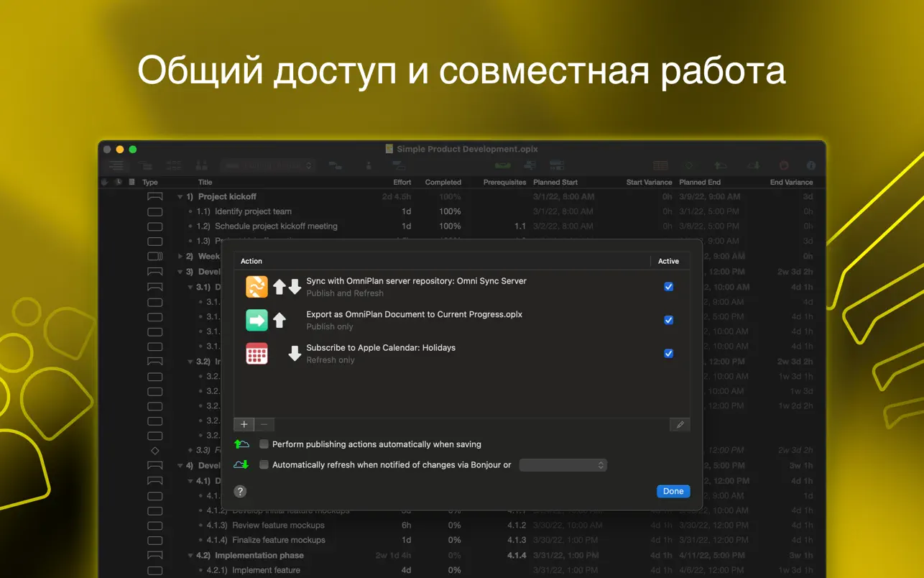Screen dimensions: 924x578
Task: Uncheck Active for Export as OmniPlan Document
Action: [668, 320]
